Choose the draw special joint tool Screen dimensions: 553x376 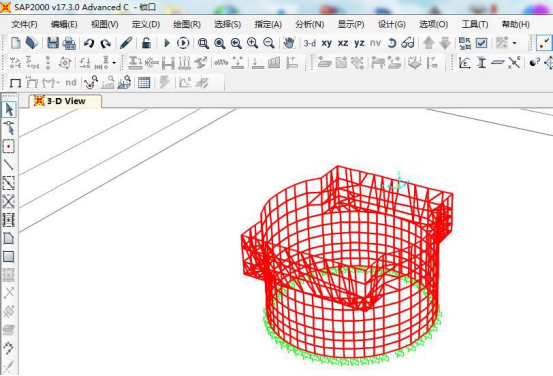tap(9, 146)
